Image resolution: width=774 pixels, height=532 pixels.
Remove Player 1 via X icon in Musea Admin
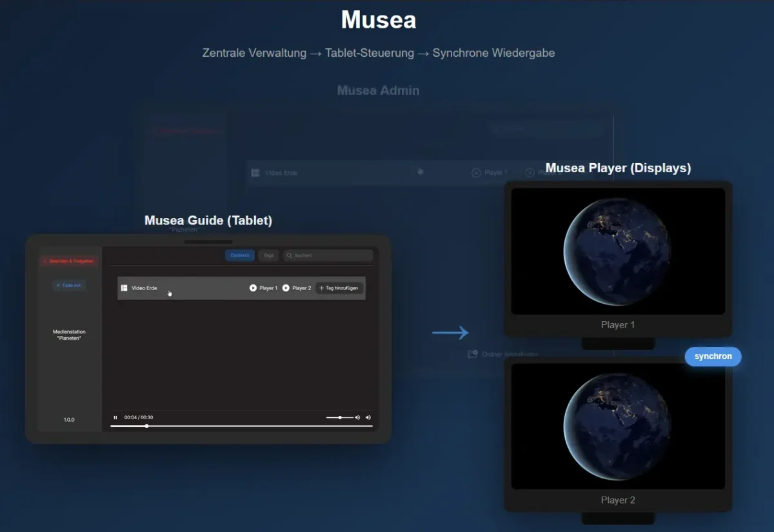tap(476, 173)
